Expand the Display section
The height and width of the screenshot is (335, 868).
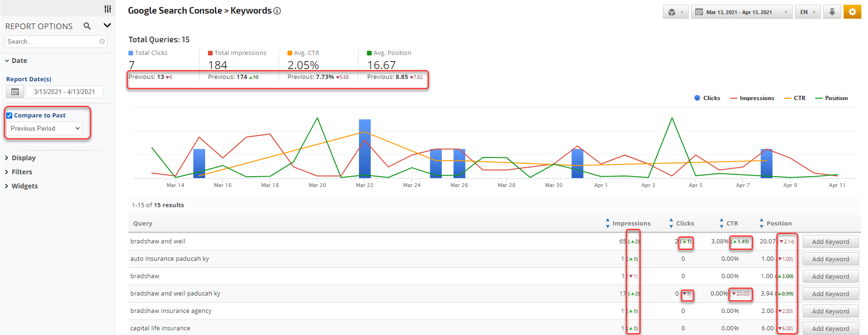pyautogui.click(x=24, y=158)
